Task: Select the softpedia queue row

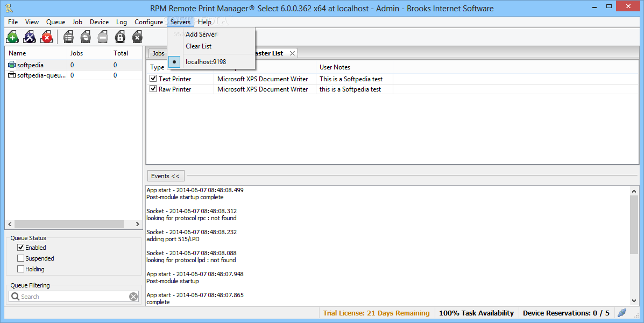Action: [74, 65]
